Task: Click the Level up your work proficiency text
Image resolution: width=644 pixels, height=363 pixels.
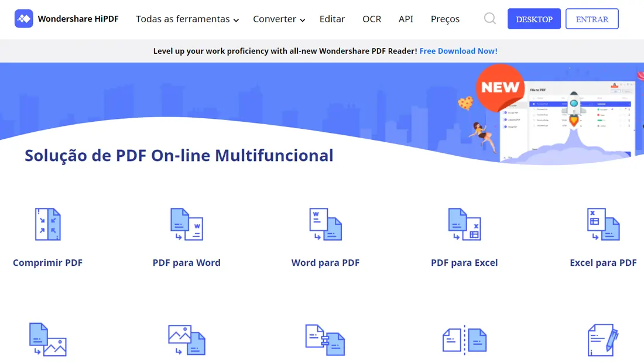Action: tap(285, 51)
